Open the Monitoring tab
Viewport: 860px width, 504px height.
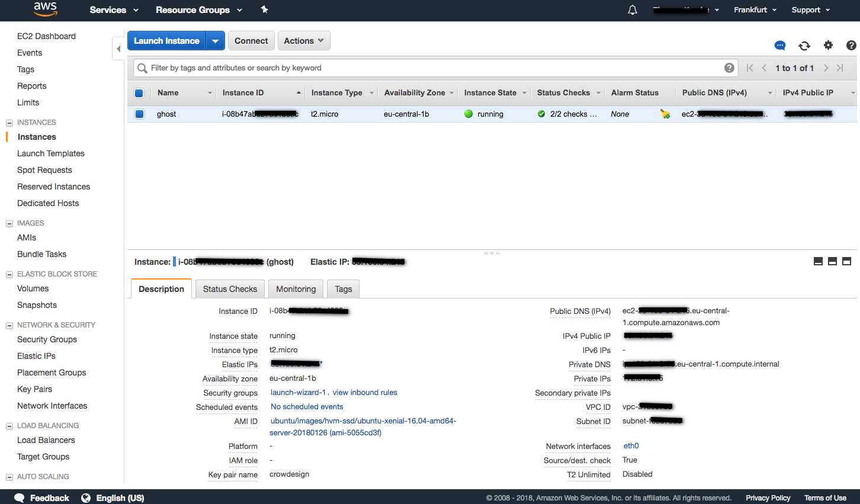(296, 289)
